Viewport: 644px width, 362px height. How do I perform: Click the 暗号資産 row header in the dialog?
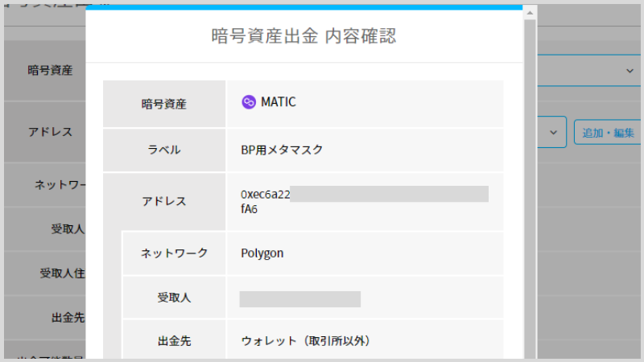pyautogui.click(x=164, y=104)
